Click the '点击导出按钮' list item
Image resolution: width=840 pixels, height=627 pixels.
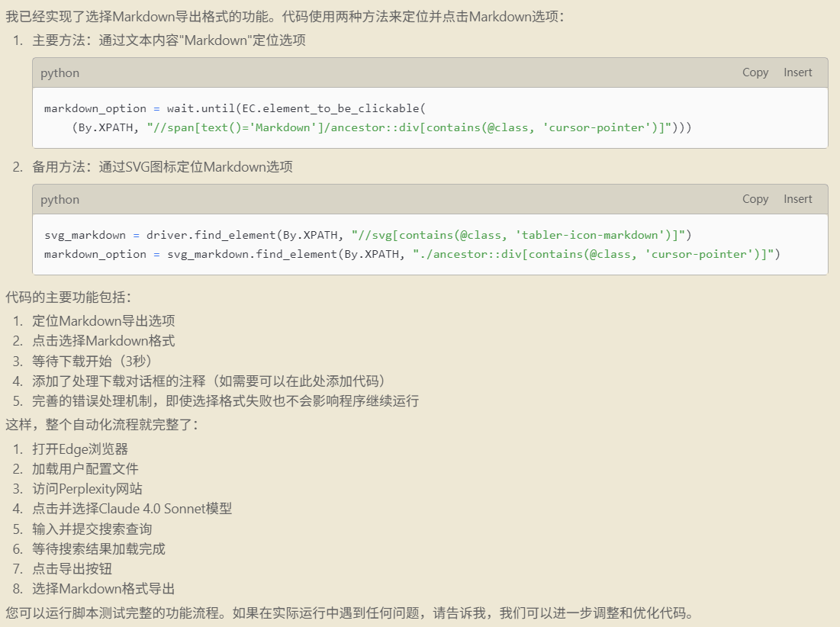72,568
